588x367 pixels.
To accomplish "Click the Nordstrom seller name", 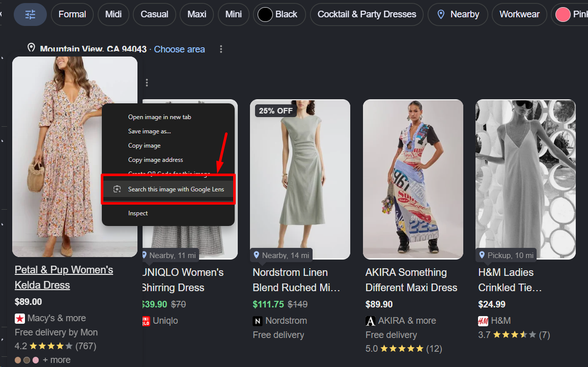I will [x=286, y=321].
